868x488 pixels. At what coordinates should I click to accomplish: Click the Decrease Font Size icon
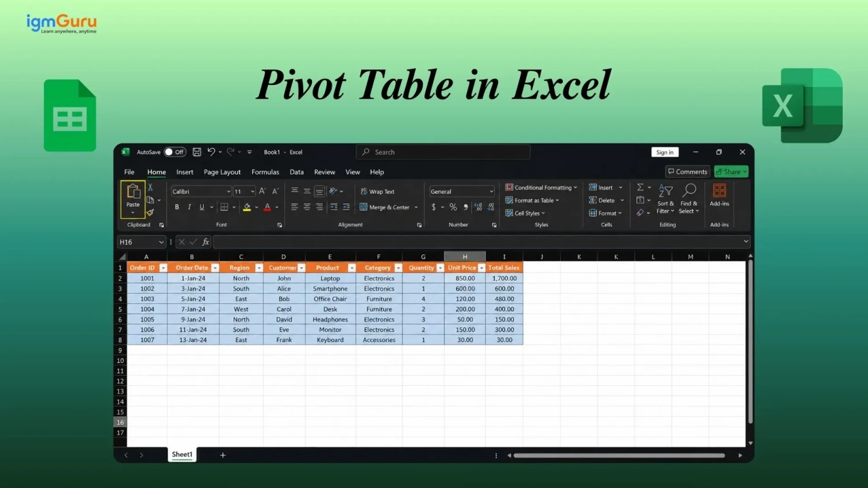coord(275,191)
